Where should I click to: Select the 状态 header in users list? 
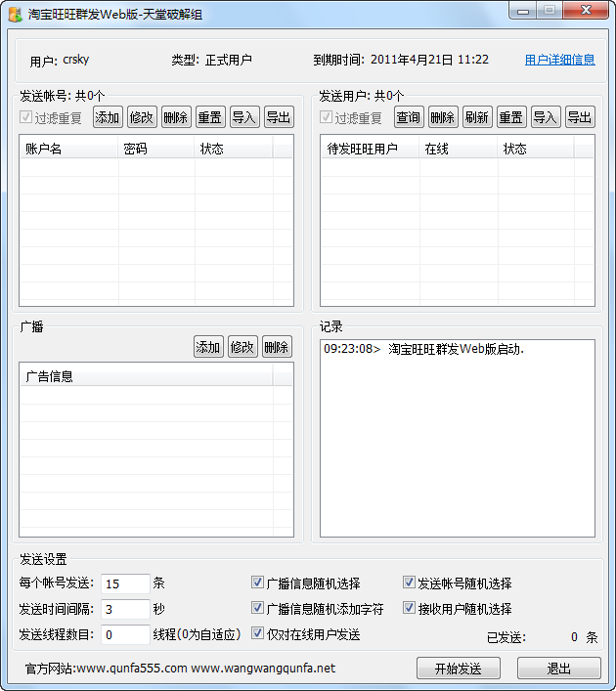[536, 149]
